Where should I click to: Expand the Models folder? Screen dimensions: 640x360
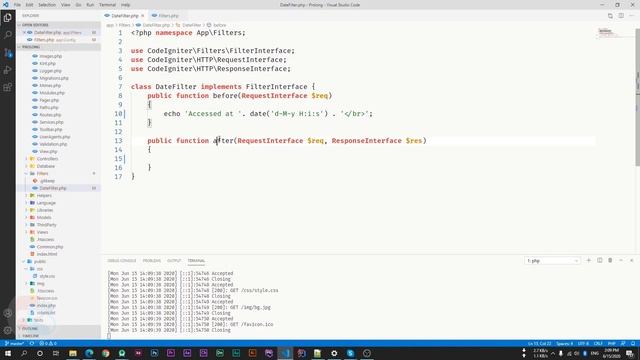pyautogui.click(x=44, y=218)
